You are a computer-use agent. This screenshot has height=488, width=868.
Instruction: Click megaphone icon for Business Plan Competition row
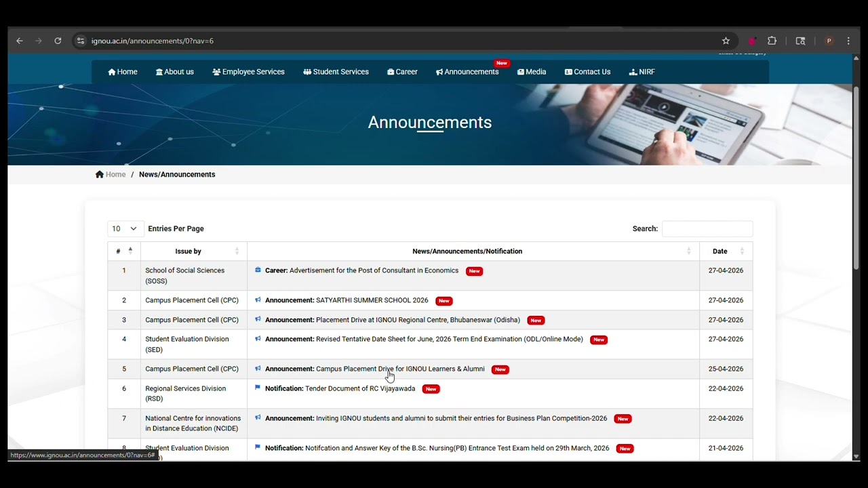(258, 418)
